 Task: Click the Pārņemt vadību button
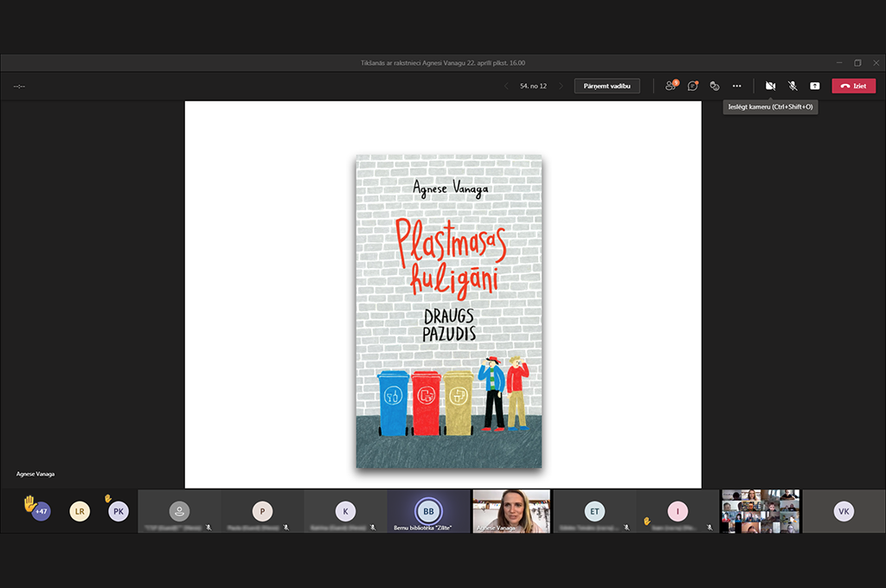[607, 86]
